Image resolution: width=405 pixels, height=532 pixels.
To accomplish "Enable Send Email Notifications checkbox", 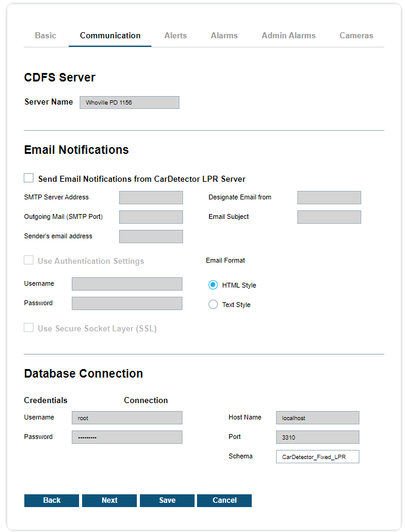I will [29, 178].
